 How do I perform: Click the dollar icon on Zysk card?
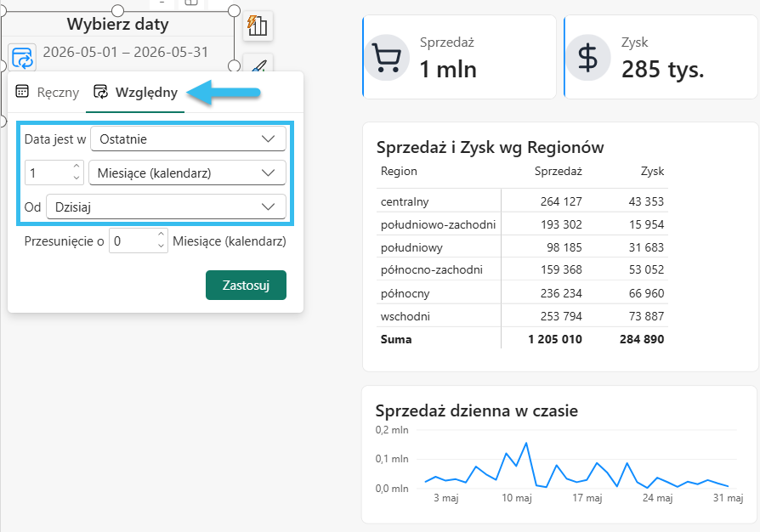pos(588,57)
